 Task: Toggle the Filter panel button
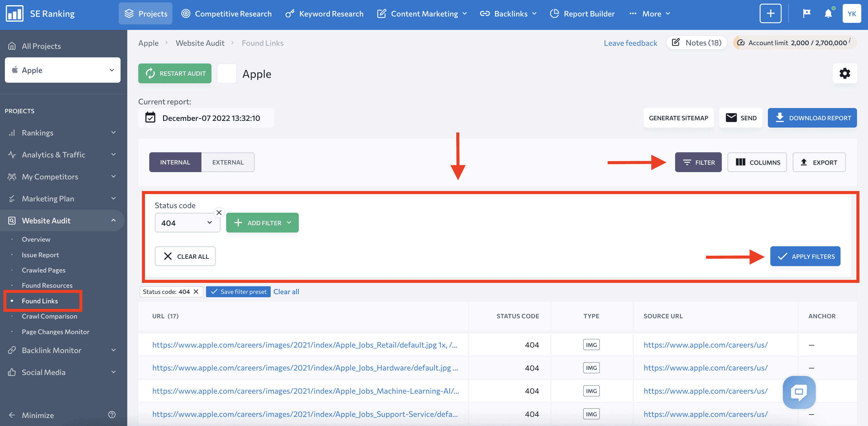[698, 162]
